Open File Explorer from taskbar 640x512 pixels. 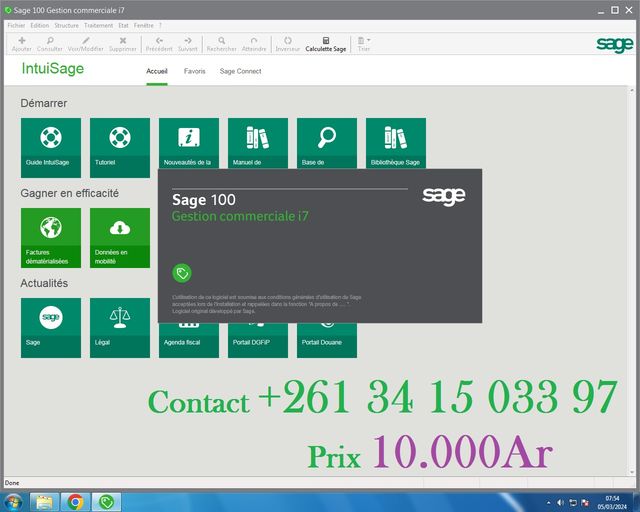(44, 502)
